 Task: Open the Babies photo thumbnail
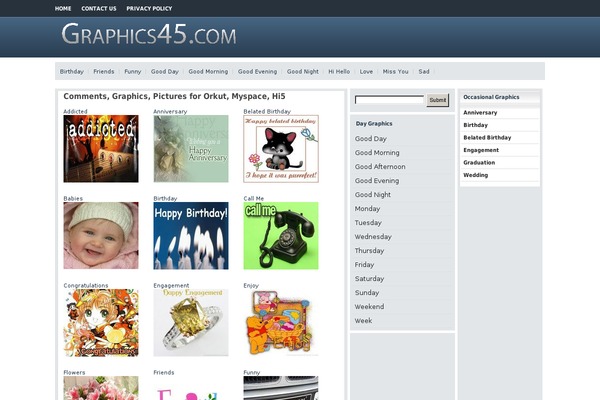pos(101,235)
